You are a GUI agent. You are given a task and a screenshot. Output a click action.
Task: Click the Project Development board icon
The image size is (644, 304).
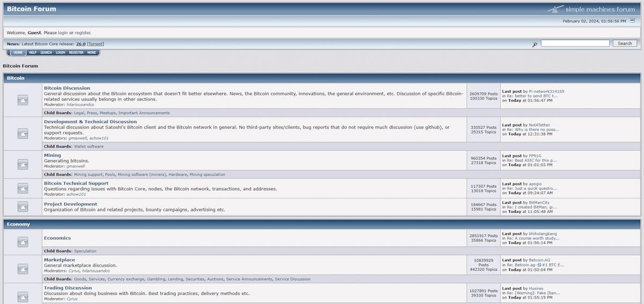(23, 206)
